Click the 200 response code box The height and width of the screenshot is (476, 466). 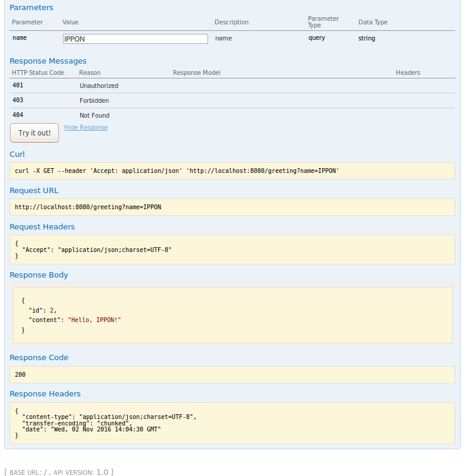(232, 375)
